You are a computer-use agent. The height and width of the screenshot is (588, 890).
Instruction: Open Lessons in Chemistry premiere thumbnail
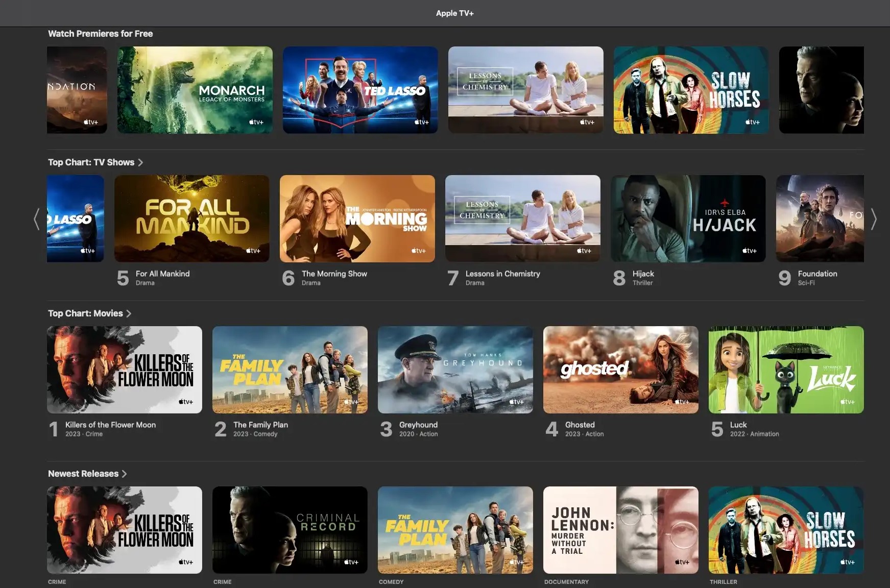[526, 90]
